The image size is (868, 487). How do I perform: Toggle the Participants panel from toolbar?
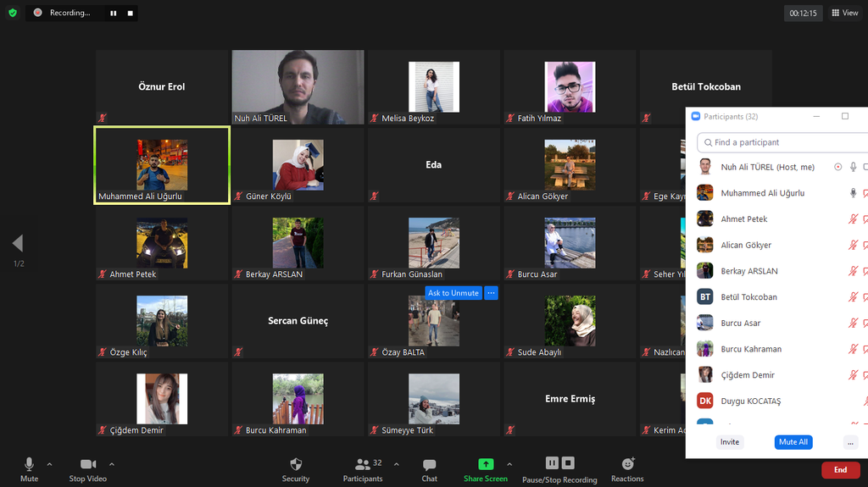pos(363,470)
